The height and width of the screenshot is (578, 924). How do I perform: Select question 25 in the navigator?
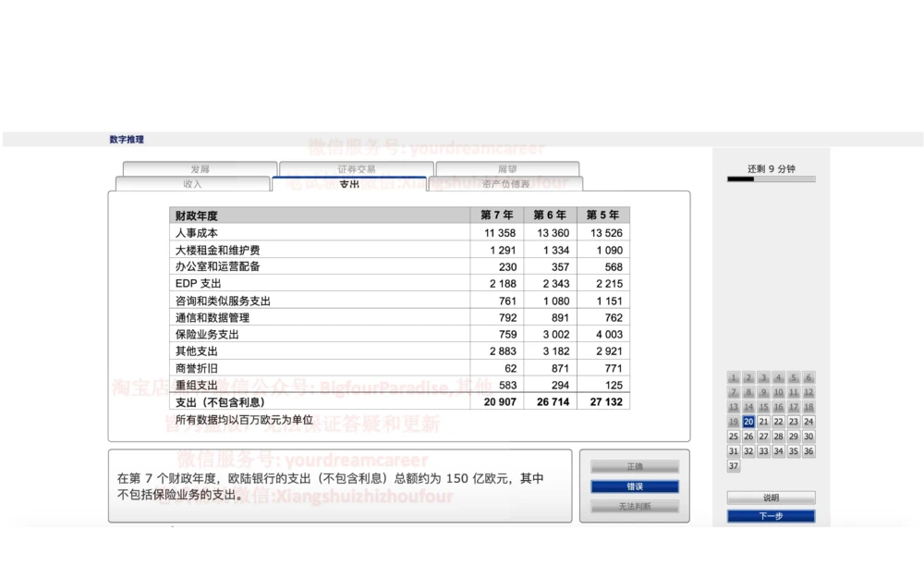point(734,436)
